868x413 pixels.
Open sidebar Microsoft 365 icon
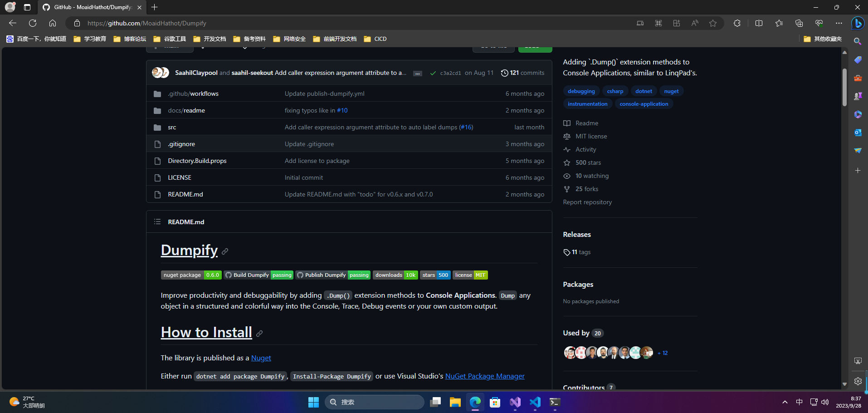pyautogui.click(x=858, y=114)
